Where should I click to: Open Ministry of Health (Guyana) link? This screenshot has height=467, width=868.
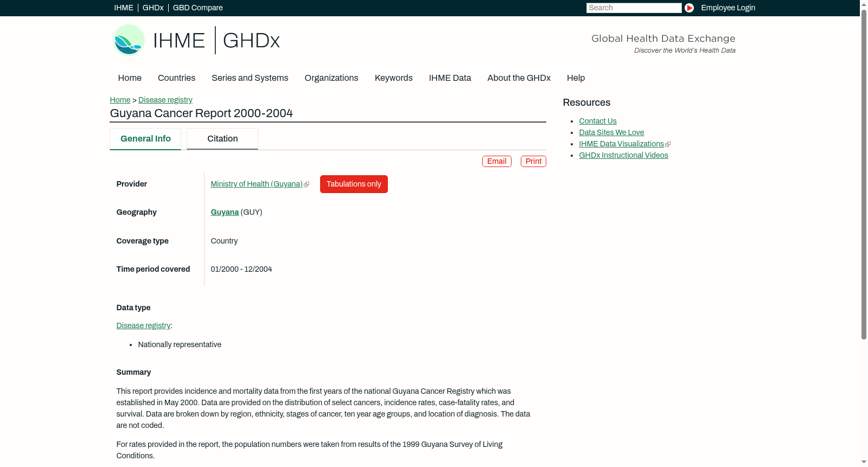point(257,184)
